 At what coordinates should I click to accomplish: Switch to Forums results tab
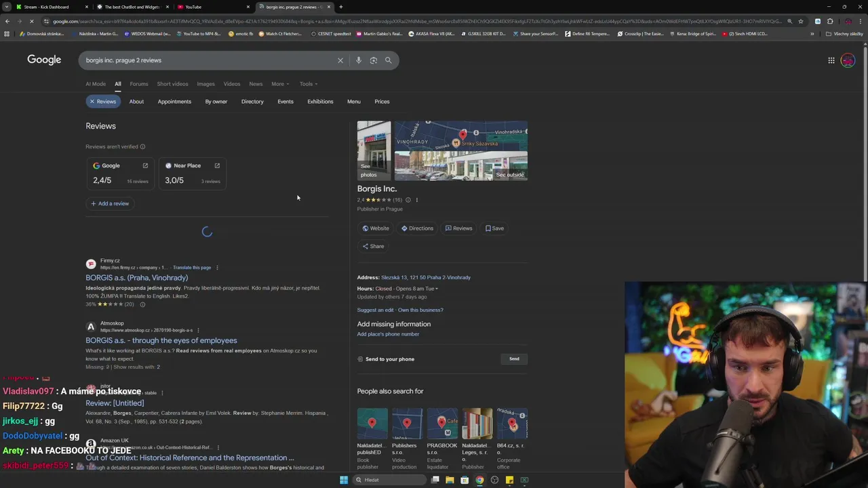click(139, 84)
